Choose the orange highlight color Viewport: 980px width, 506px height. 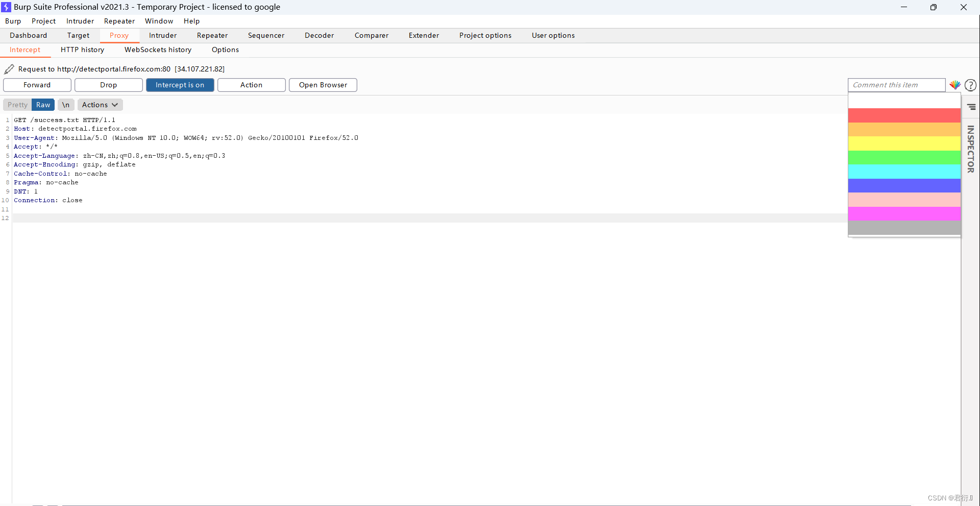pyautogui.click(x=904, y=129)
